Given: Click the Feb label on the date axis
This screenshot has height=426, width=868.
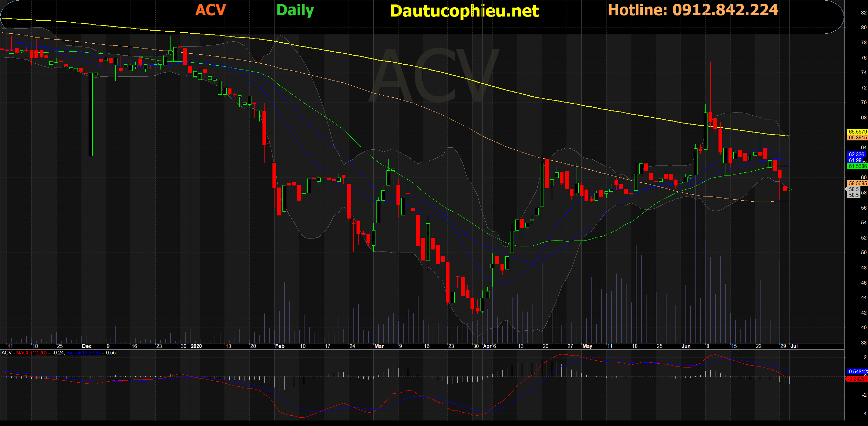Looking at the screenshot, I should click(280, 346).
